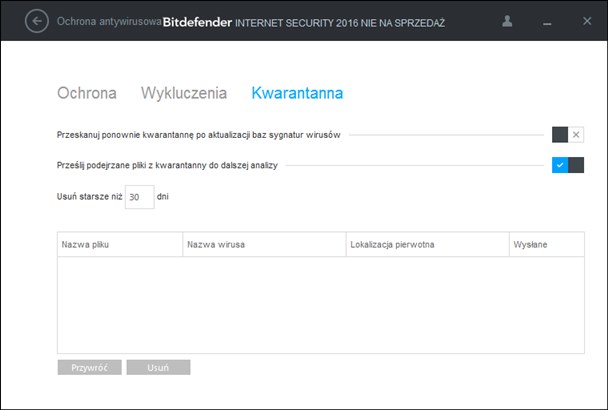Screen dimensions: 608x410
Task: Open the user account icon
Action: (x=508, y=21)
